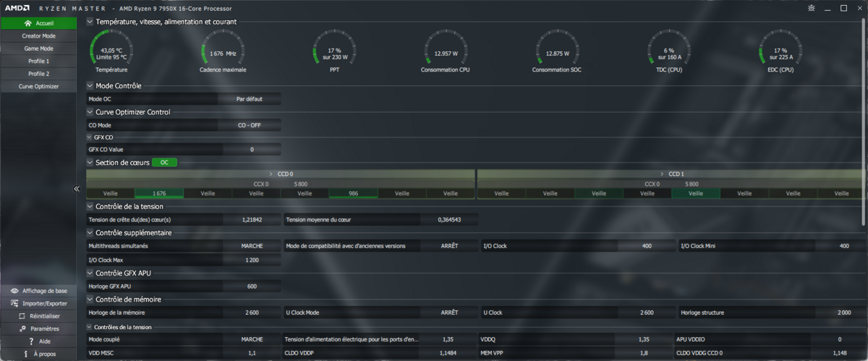Select the highlighted Veille core in CCD 1
The width and height of the screenshot is (868, 361).
click(696, 194)
